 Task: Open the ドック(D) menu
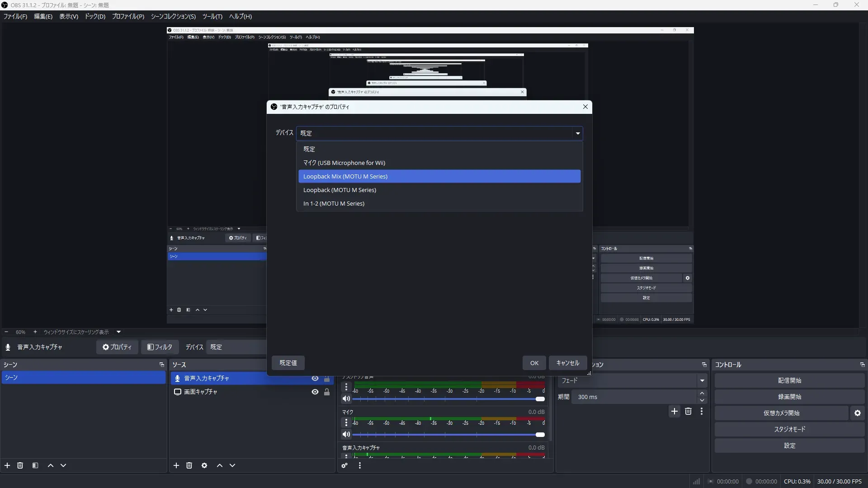click(95, 16)
